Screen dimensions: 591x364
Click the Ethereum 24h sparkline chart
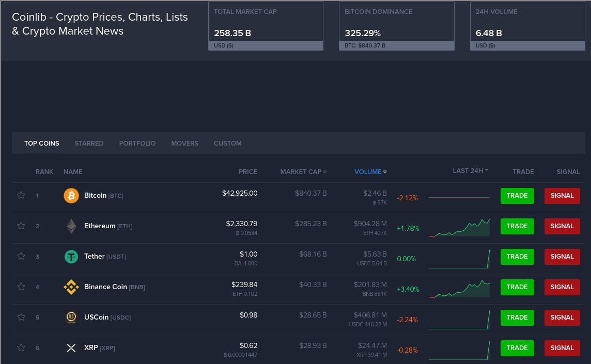click(x=459, y=228)
